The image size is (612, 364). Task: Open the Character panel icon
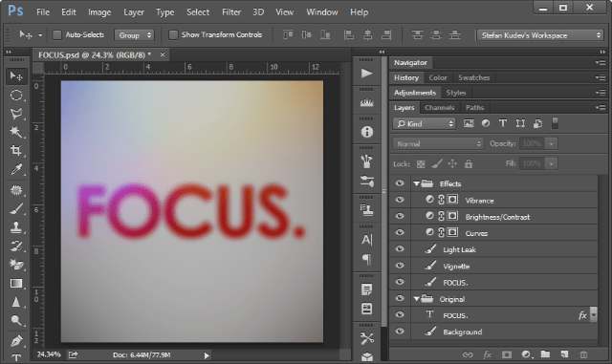point(366,240)
